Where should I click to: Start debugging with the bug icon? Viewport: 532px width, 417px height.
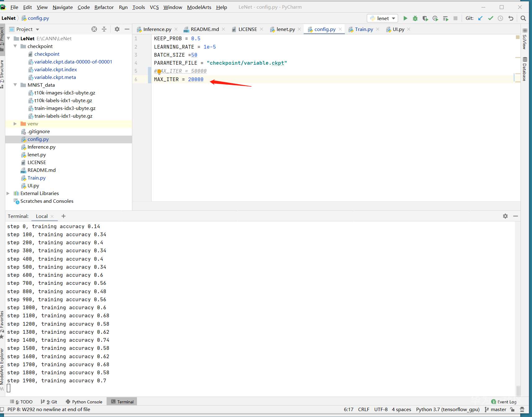[x=415, y=18]
